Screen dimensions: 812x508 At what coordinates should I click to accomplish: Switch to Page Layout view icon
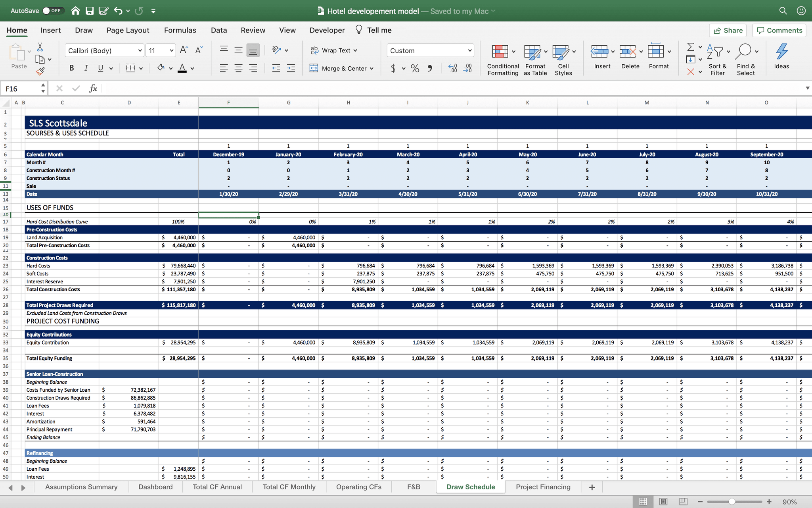coord(663,502)
